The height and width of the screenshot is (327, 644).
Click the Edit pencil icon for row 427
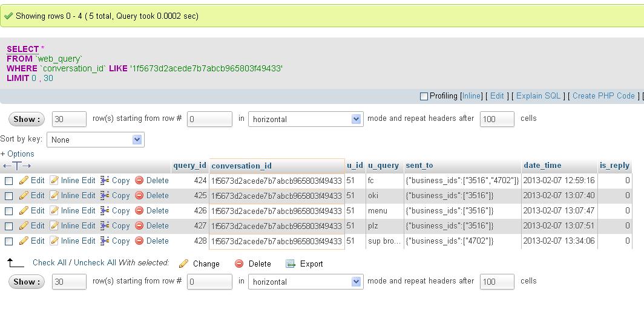(x=24, y=226)
